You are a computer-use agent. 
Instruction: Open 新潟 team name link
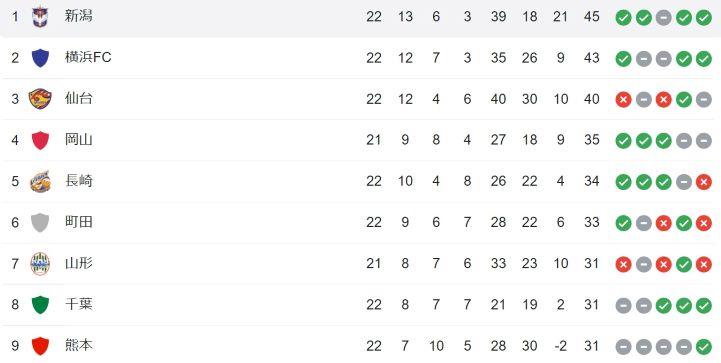pos(79,16)
